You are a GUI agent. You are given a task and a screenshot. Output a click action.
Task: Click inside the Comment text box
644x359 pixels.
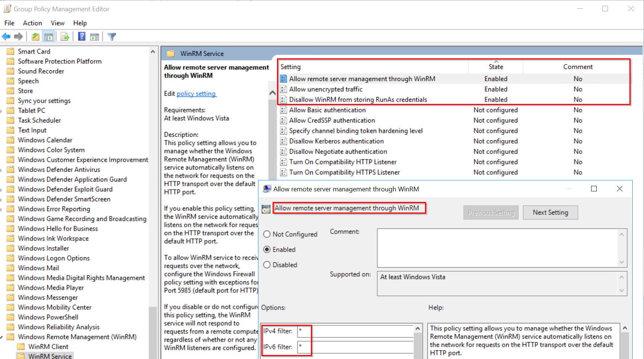(x=498, y=248)
